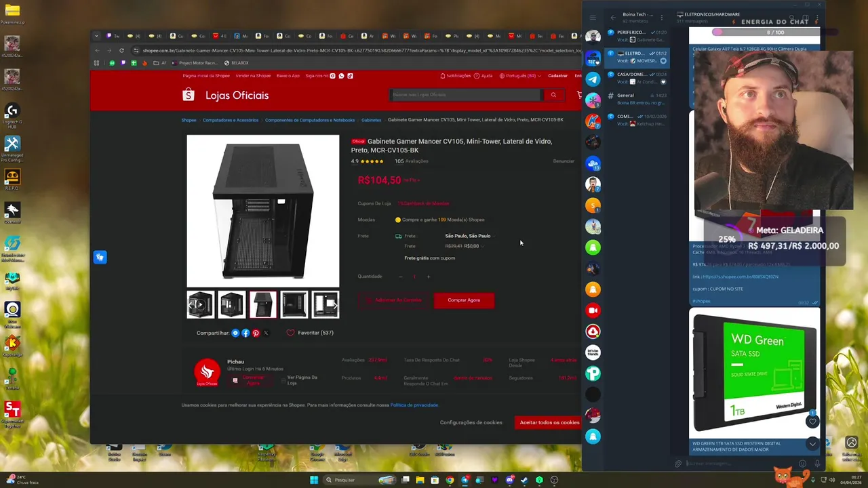This screenshot has height=488, width=868.
Task: Open File Explorer from taskbar
Action: [x=420, y=480]
